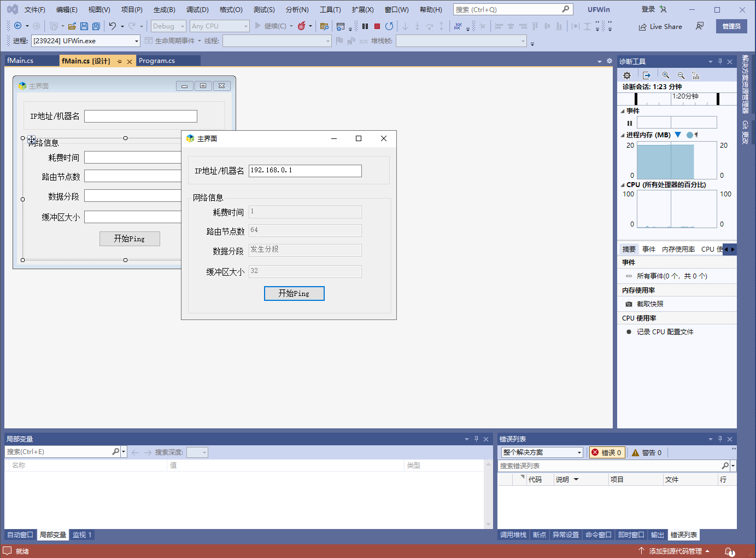Click 开始Ping button in running 主界面 window

tap(294, 294)
